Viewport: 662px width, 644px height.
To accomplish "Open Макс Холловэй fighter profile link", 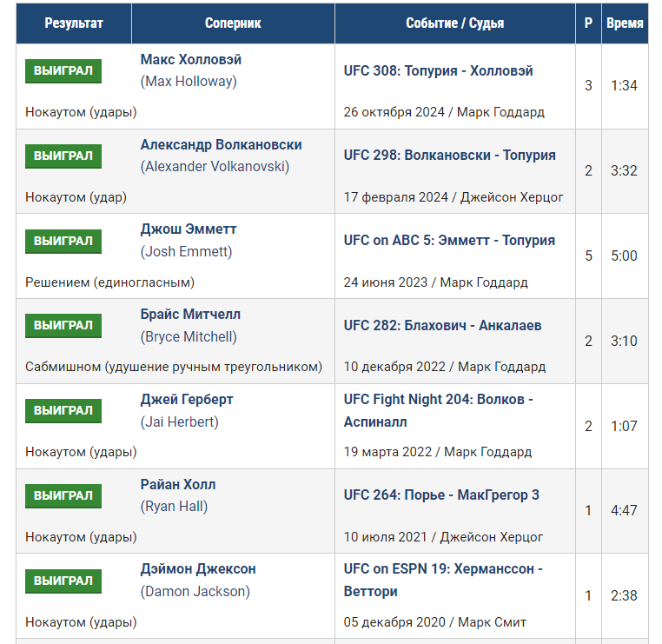I will coord(191,60).
